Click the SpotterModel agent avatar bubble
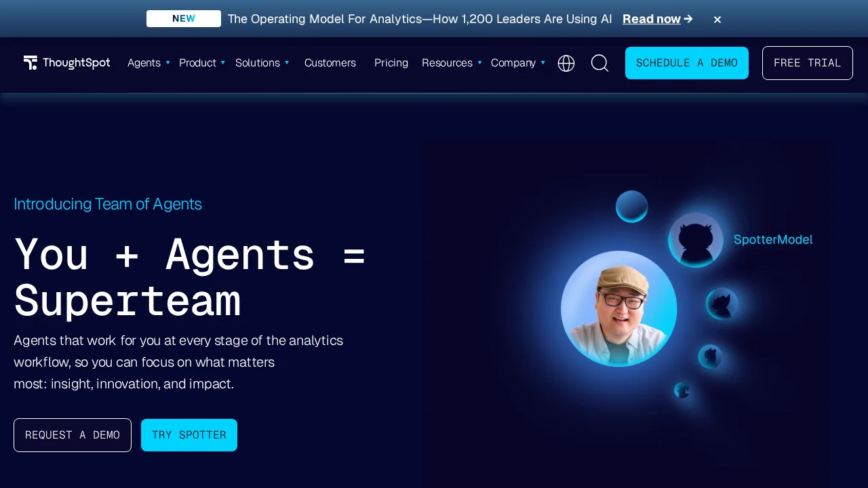Image resolution: width=868 pixels, height=488 pixels. 695,239
